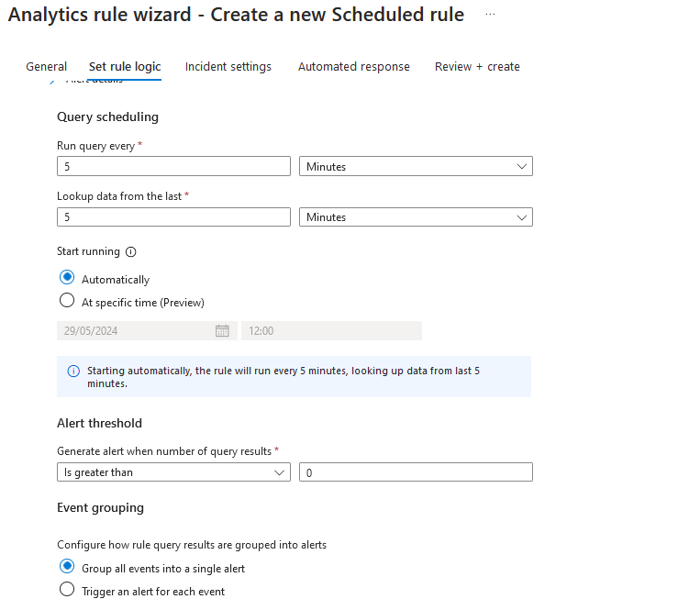Image resolution: width=700 pixels, height=610 pixels.
Task: Click the alert threshold number field
Action: click(x=416, y=472)
